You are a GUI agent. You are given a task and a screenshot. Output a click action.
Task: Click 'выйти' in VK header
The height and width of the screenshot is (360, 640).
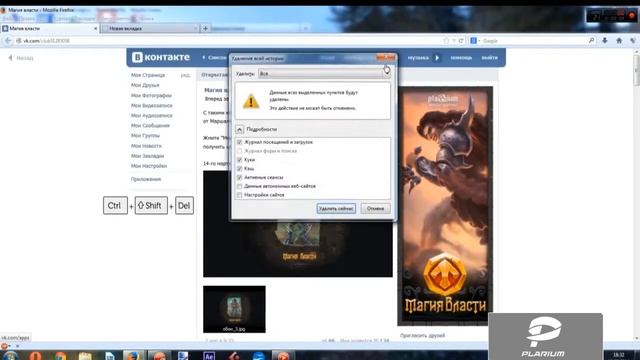point(489,58)
